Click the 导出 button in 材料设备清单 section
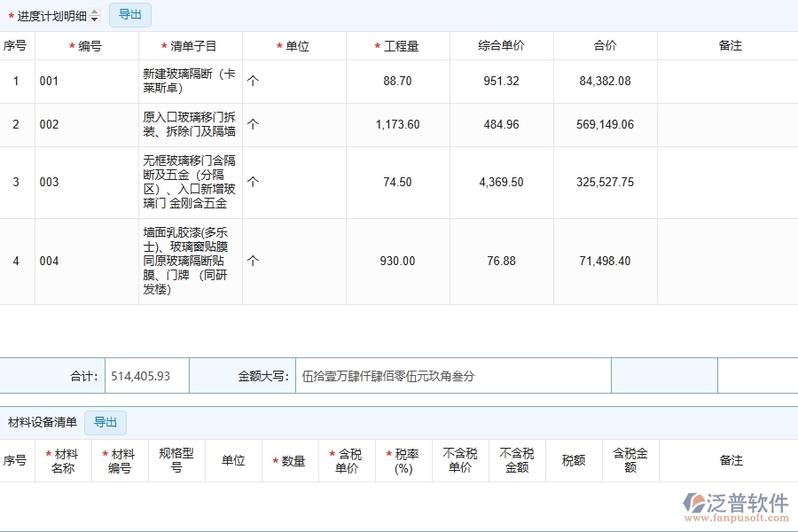 pyautogui.click(x=106, y=422)
